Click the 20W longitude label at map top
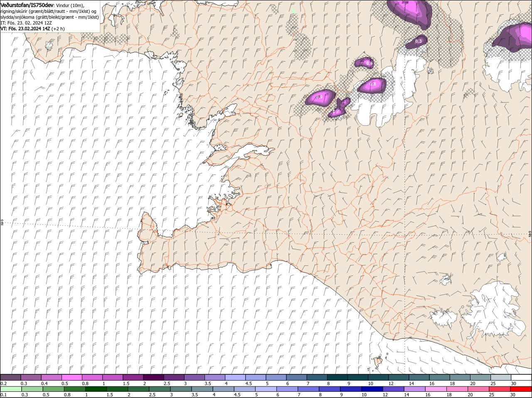The height and width of the screenshot is (398, 532). 405,2
